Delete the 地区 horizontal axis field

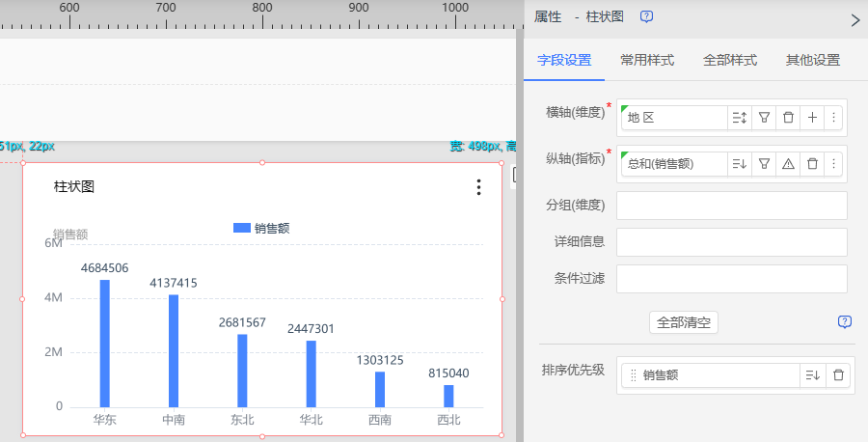(788, 118)
